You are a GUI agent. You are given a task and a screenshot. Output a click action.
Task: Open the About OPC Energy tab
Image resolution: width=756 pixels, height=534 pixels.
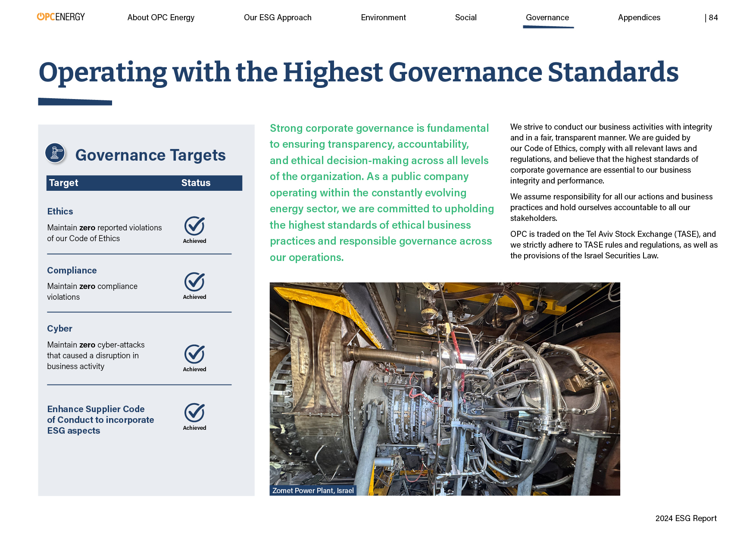tap(161, 18)
